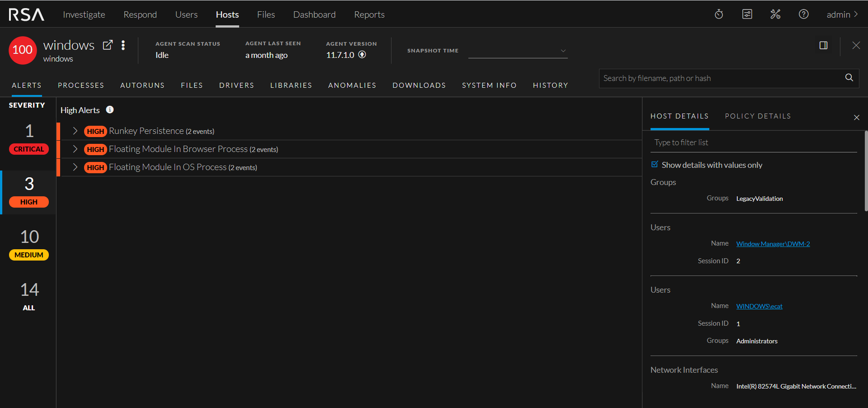The image size is (868, 408).
Task: Open the host actions kebab menu
Action: [123, 45]
